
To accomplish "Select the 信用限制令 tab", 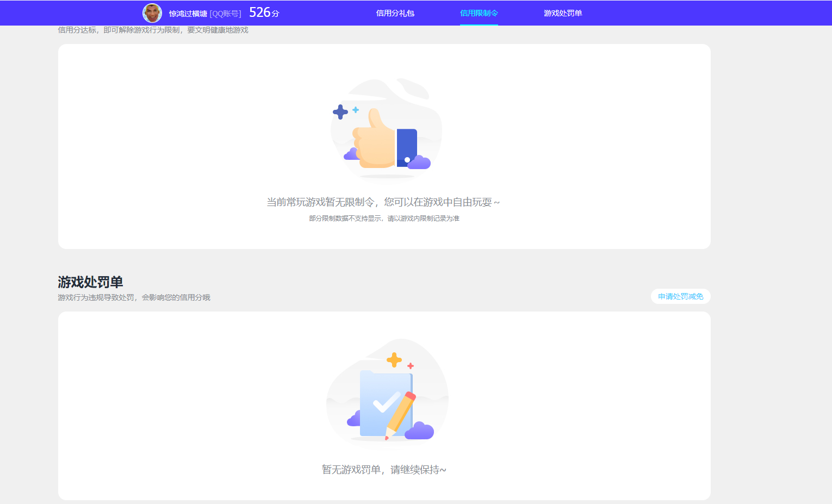I will point(479,13).
